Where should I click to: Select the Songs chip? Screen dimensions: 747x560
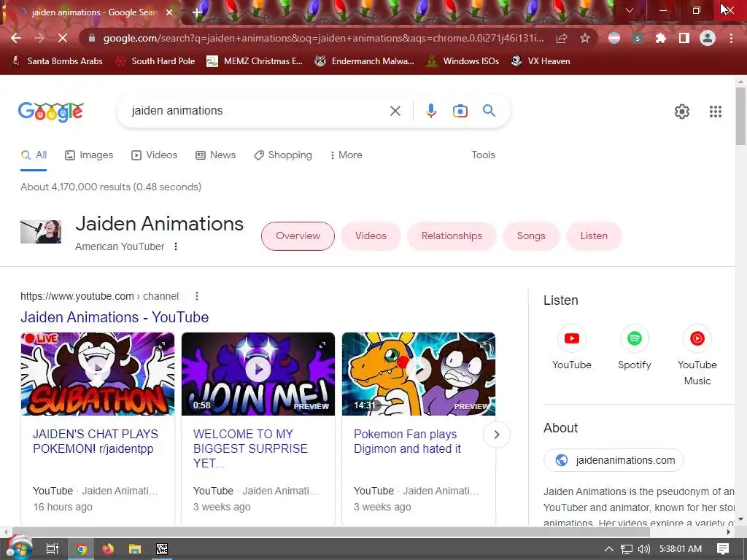(531, 236)
